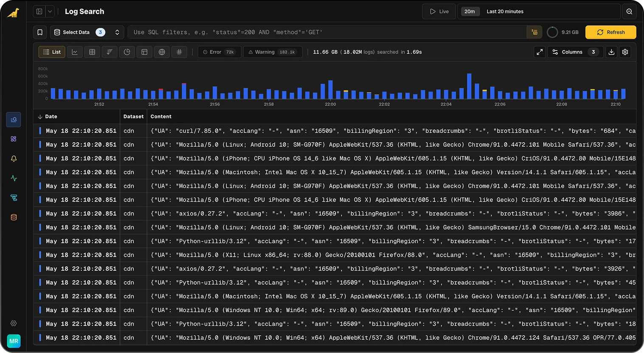Open the MR user avatar menu

coord(14,341)
